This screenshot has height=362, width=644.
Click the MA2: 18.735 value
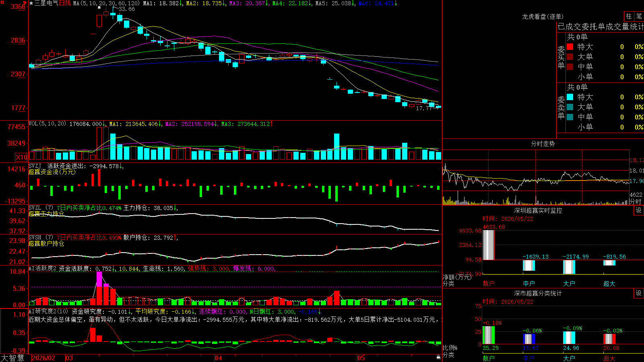tap(204, 3)
